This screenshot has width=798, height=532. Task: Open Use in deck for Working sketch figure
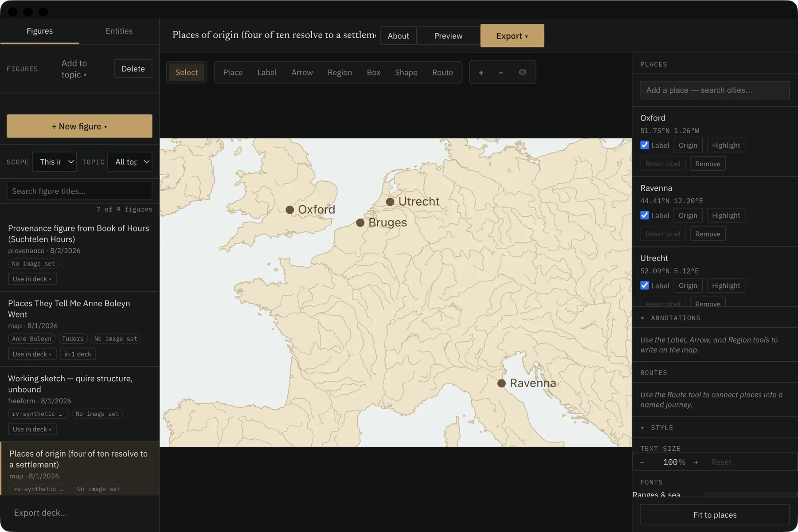coord(32,429)
